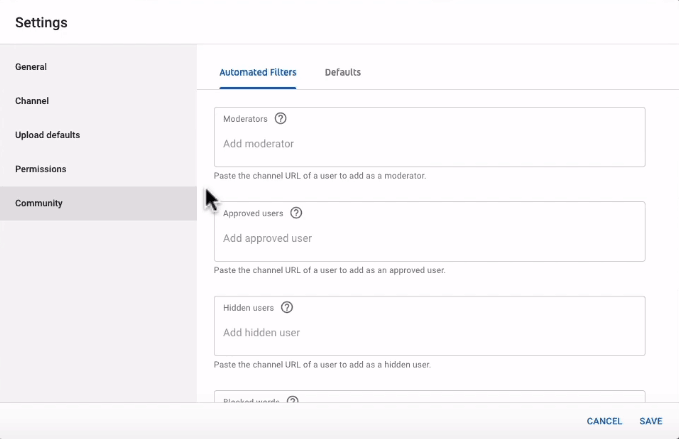Open the Permissions settings section
Viewport: 679px width, 439px height.
tap(98, 169)
